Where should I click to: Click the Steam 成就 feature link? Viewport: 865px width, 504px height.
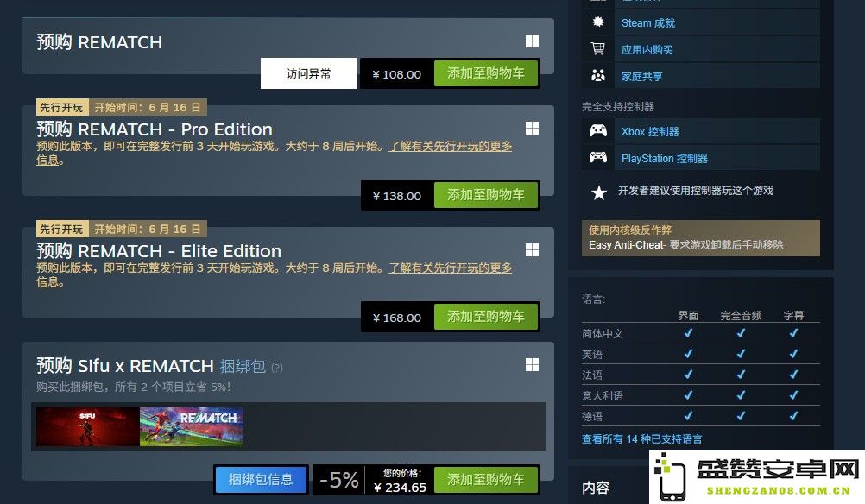(x=647, y=22)
